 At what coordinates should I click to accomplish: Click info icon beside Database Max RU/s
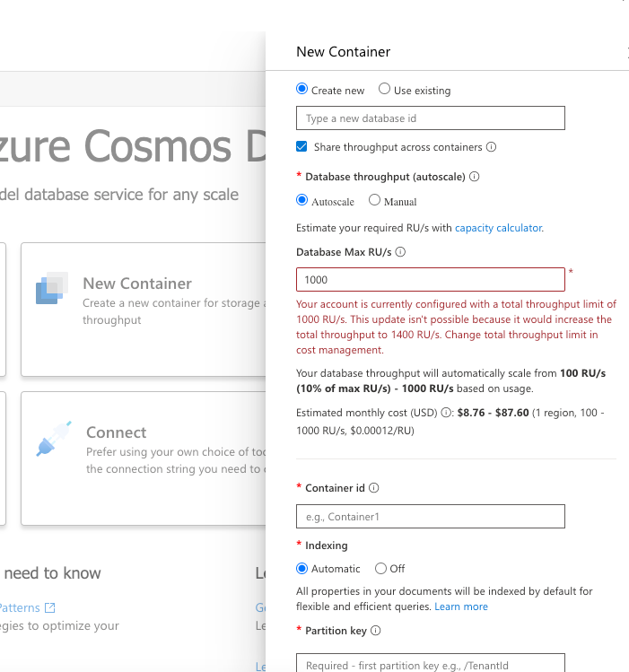[400, 252]
